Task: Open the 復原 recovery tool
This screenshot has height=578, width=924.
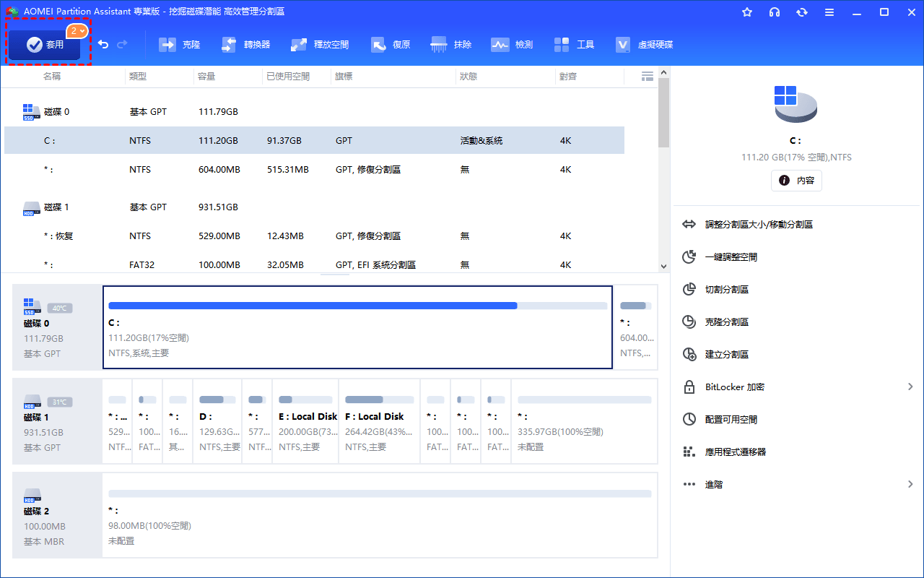Action: pyautogui.click(x=391, y=45)
